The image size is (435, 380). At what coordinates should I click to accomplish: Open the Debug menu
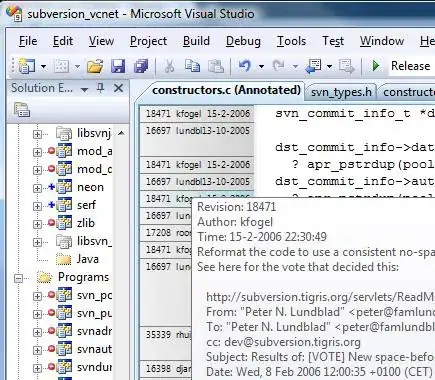(x=243, y=41)
